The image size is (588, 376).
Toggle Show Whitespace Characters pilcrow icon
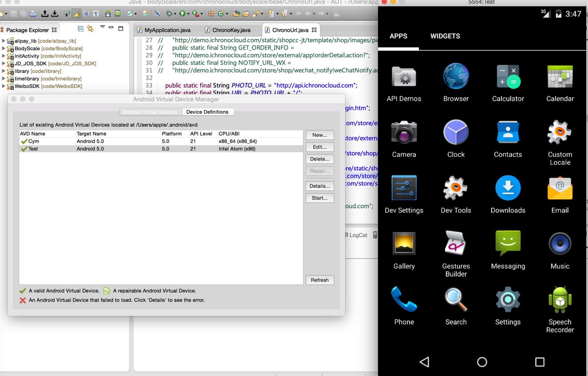[x=96, y=14]
